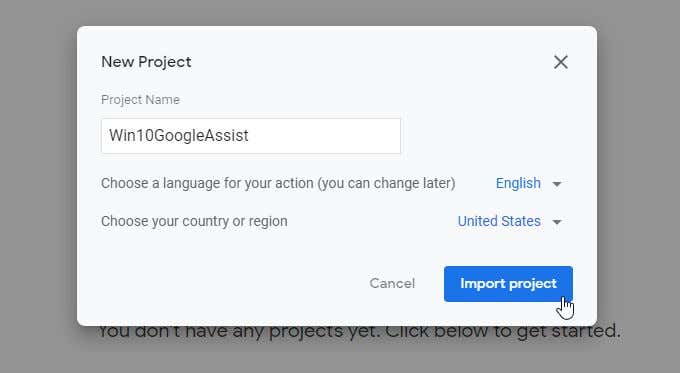Click the New Project dialog title
680x373 pixels.
coord(146,62)
